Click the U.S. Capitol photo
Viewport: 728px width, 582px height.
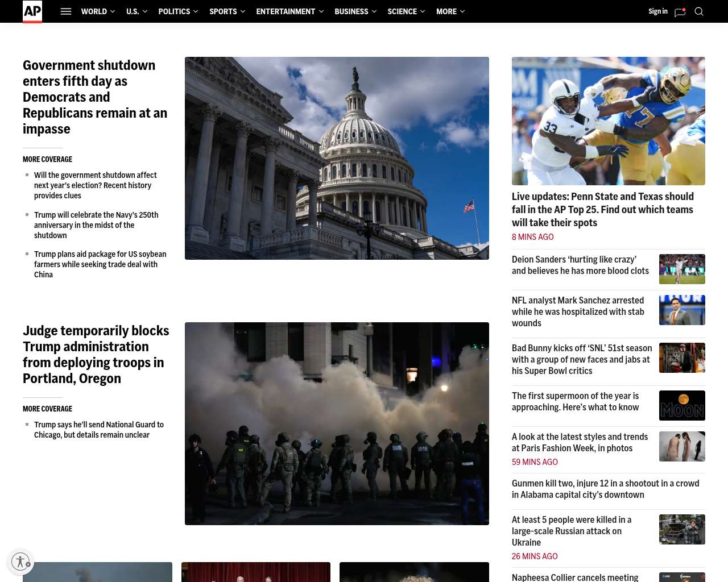[x=337, y=158]
